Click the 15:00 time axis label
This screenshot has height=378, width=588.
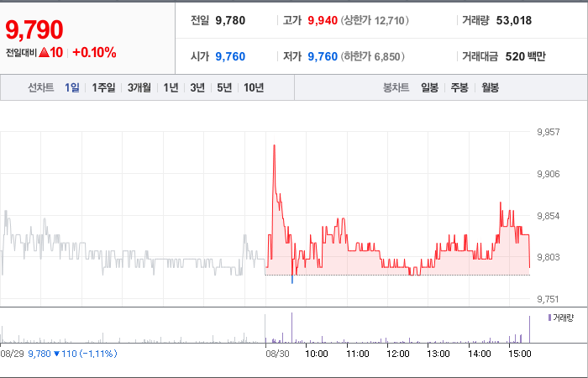520,354
